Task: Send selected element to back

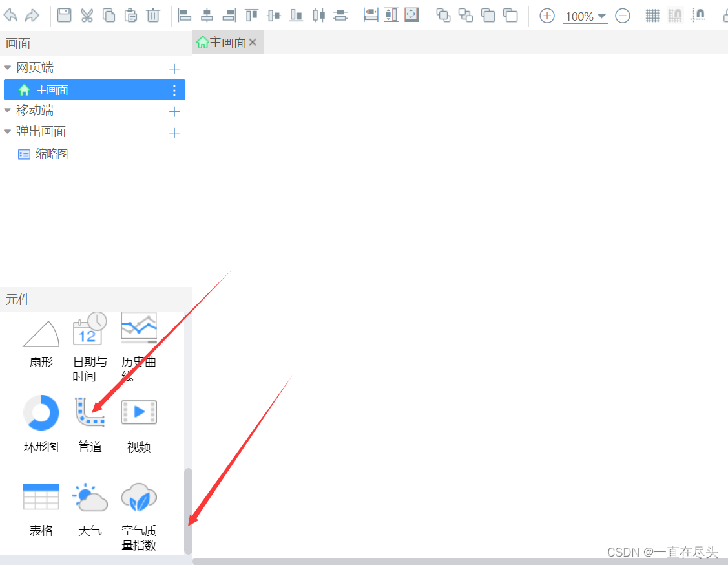Action: coord(510,16)
